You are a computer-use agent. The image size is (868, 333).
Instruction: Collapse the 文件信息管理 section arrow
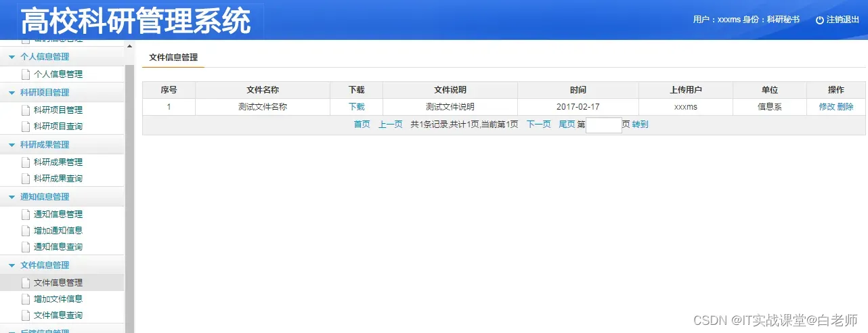point(12,266)
